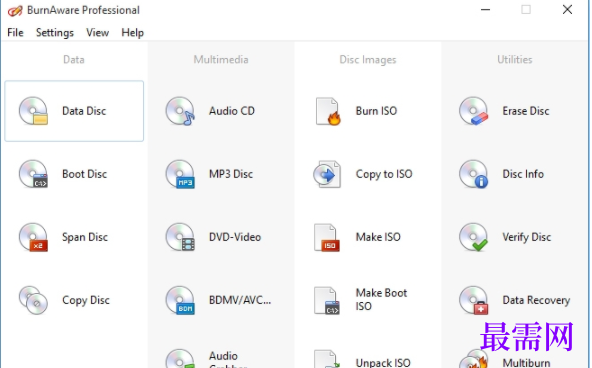Click the Multimedia column header
Image resolution: width=592 pixels, height=368 pixels.
(221, 60)
